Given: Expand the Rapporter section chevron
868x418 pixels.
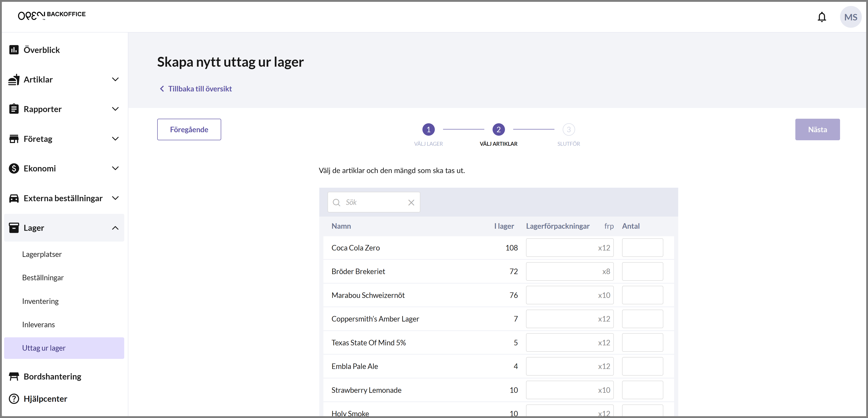Looking at the screenshot, I should coord(115,109).
